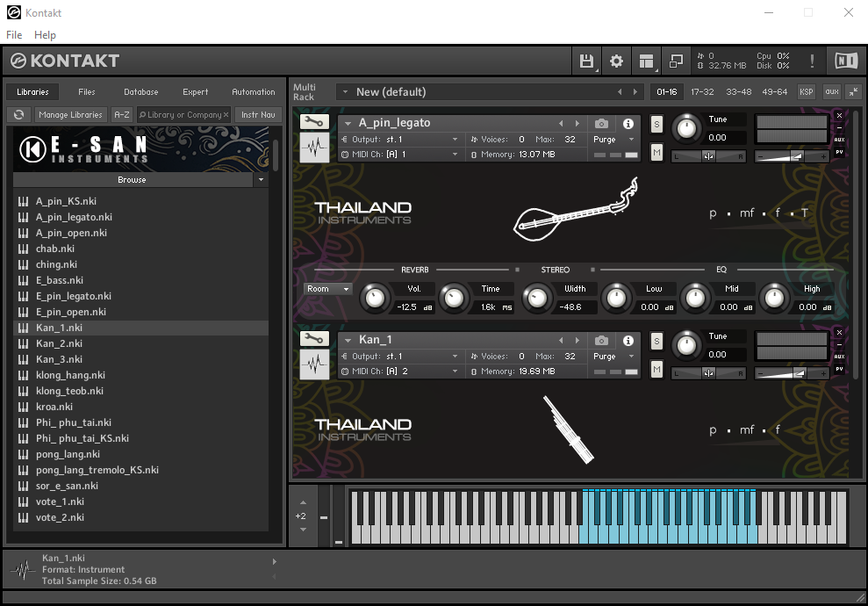
Task: Click the A_pin_legato volume slider
Action: point(792,156)
